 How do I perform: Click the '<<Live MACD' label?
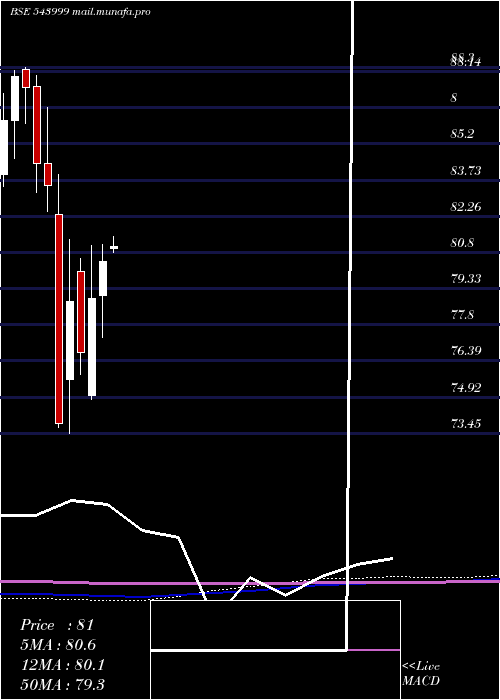[421, 673]
